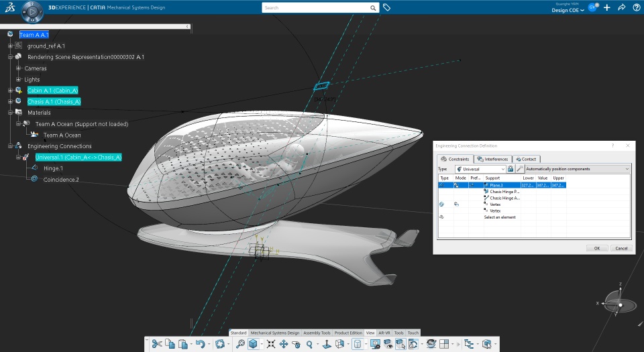Click the Cancel button
The image size is (644, 352).
[621, 248]
